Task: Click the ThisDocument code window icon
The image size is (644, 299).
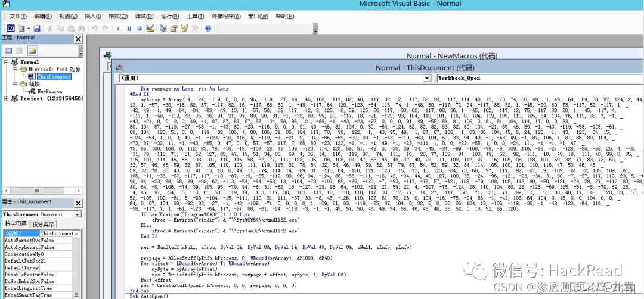Action: point(119,68)
